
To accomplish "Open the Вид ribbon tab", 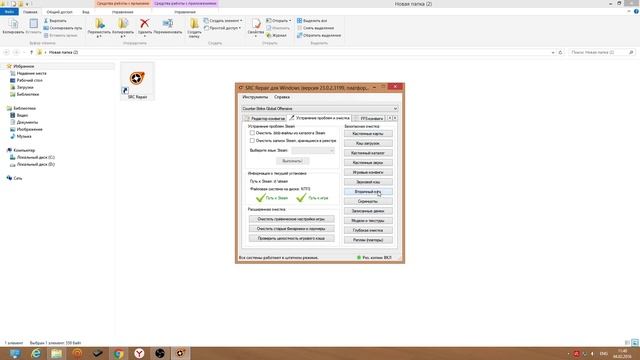I will point(86,12).
